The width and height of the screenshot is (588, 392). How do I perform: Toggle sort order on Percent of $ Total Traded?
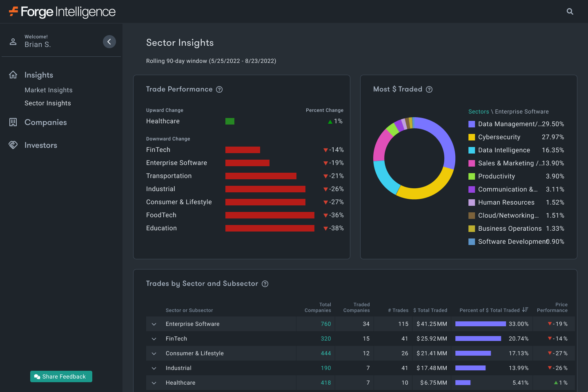point(525,310)
